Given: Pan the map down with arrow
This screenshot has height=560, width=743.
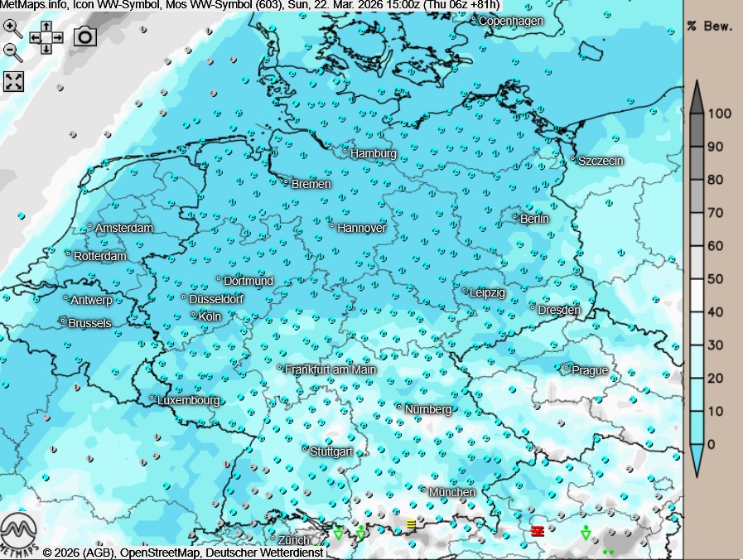Looking at the screenshot, I should [46, 49].
